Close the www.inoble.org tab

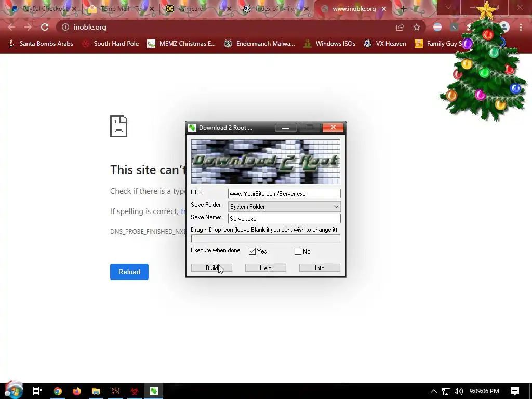point(384,9)
